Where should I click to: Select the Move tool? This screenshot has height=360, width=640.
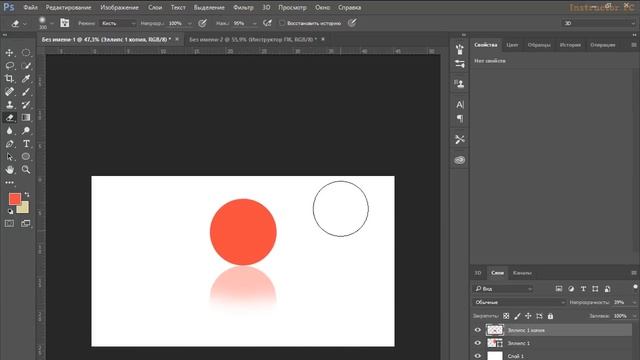pos(9,53)
